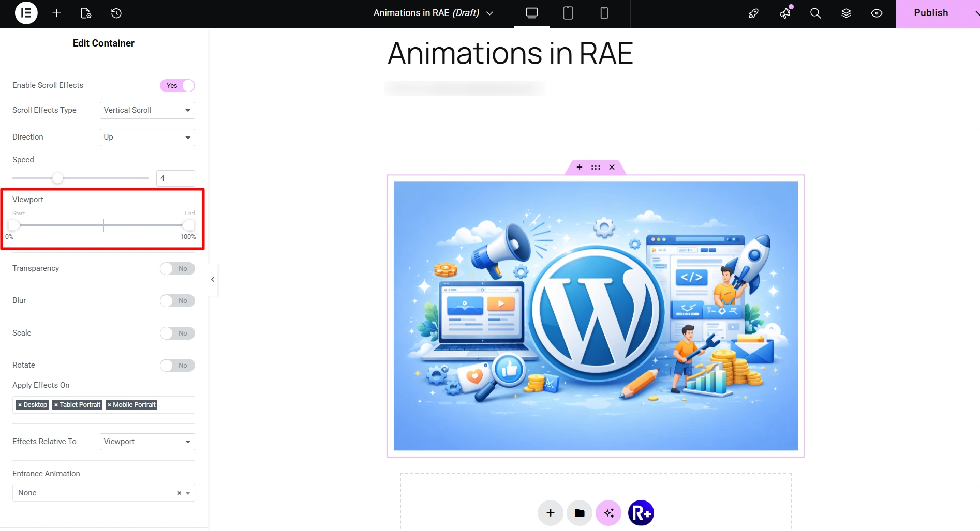Open What's New notifications icon
Image resolution: width=980 pixels, height=531 pixels.
coord(785,13)
